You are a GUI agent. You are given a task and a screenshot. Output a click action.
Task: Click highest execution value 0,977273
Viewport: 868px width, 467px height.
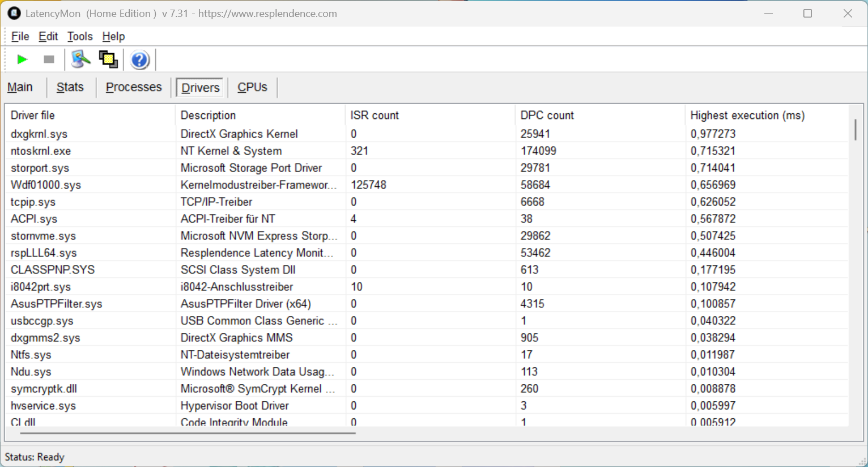point(713,134)
